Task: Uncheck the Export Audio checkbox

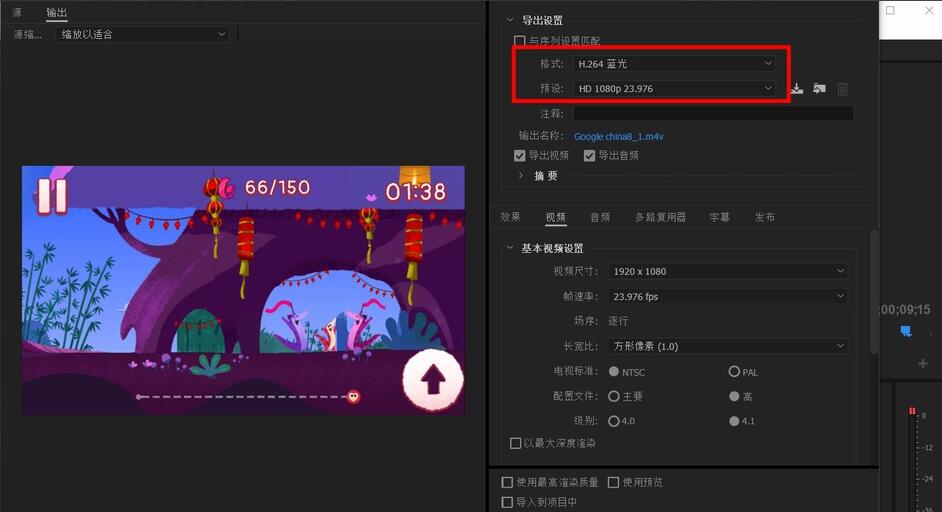Action: [589, 156]
